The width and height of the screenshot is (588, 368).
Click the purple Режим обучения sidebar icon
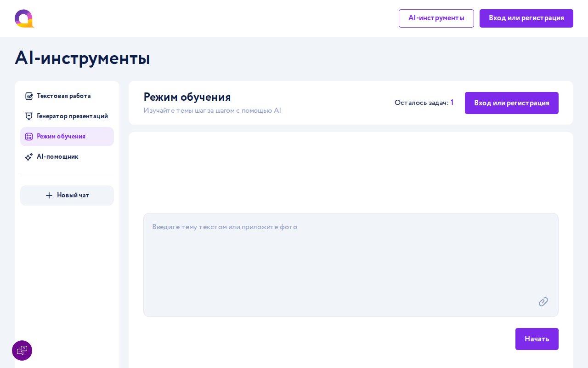pyautogui.click(x=29, y=137)
